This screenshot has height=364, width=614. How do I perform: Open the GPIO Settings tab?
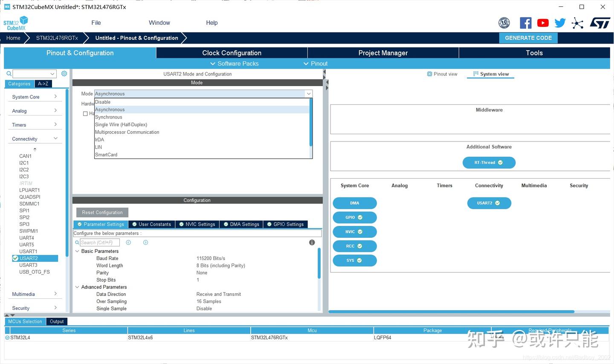pyautogui.click(x=285, y=224)
